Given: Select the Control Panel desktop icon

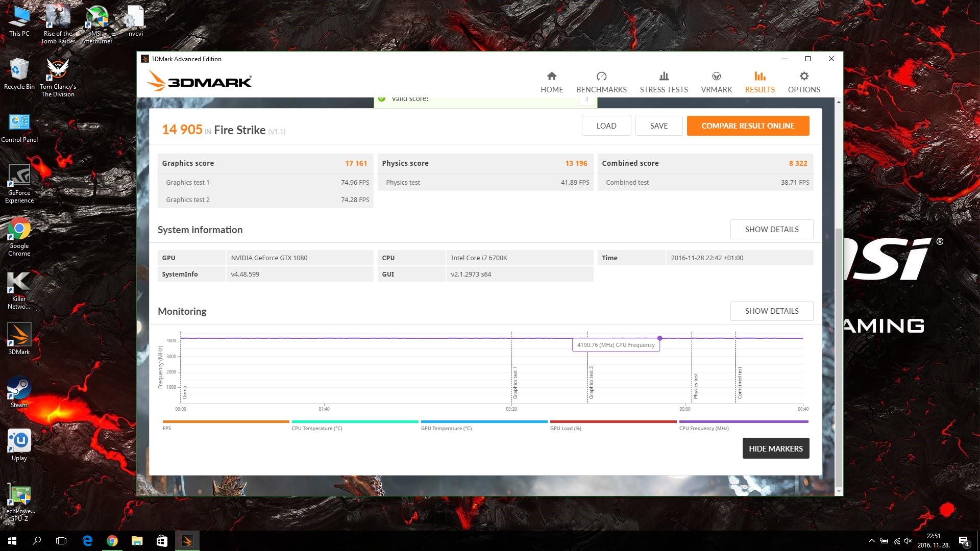Looking at the screenshot, I should coord(19,127).
